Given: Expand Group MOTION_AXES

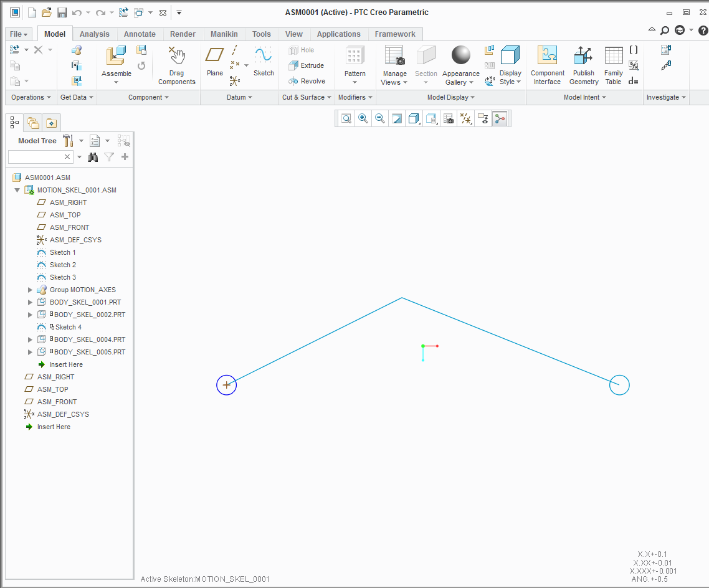Looking at the screenshot, I should pyautogui.click(x=30, y=290).
